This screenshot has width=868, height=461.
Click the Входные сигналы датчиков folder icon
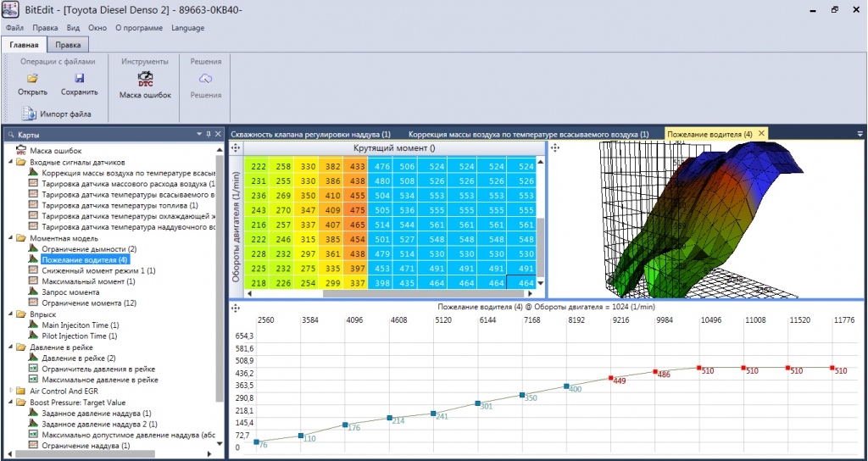pos(21,162)
